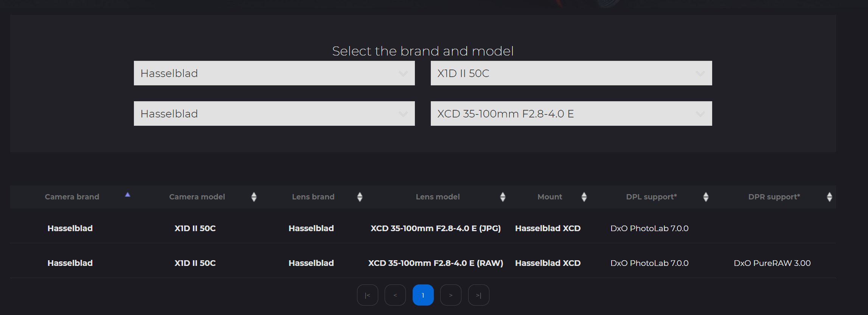Image resolution: width=868 pixels, height=315 pixels.
Task: Go to previous results page
Action: [x=395, y=295]
